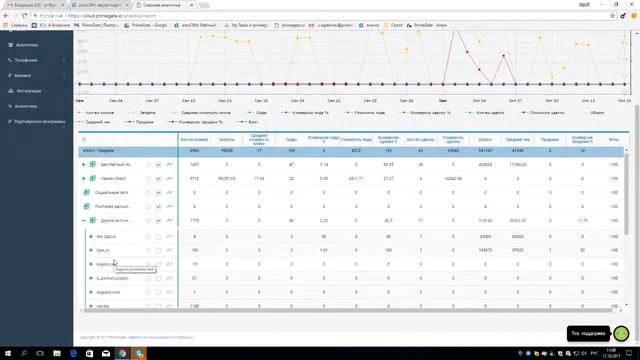
Task: Open info icon of Почтовая рассылка row
Action: 148,207
